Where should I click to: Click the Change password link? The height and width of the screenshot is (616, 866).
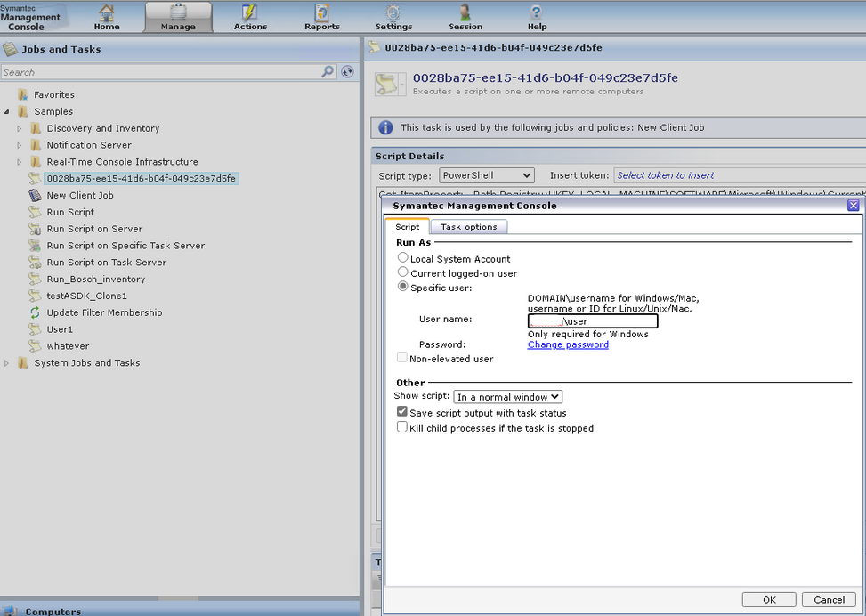pyautogui.click(x=568, y=344)
